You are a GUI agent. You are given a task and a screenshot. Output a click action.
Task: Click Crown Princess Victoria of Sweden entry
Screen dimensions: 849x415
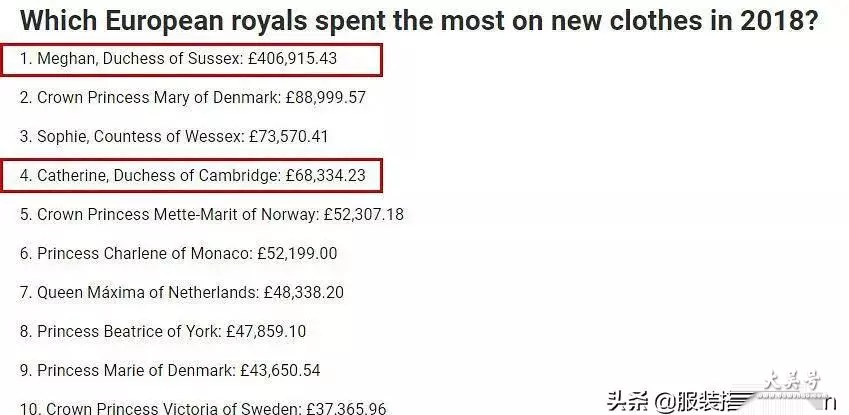click(203, 408)
